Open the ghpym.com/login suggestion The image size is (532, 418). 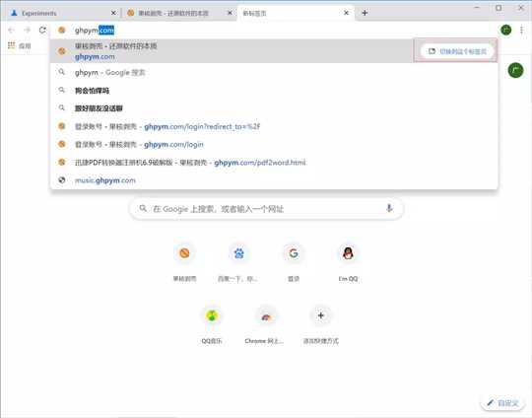(274, 144)
